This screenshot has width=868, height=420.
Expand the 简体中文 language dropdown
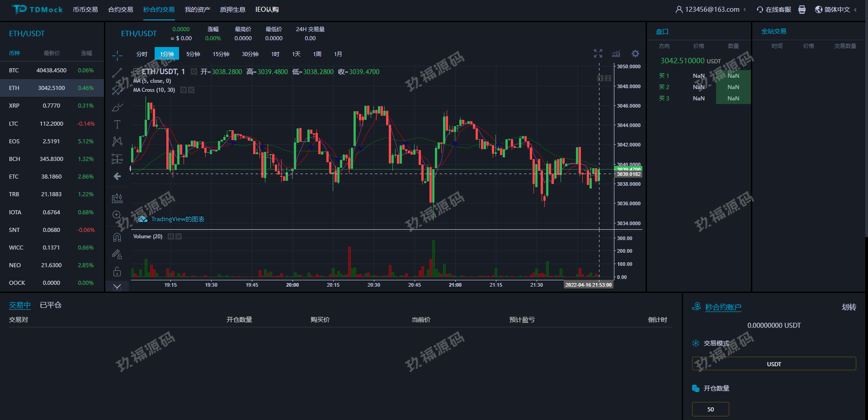[x=836, y=9]
